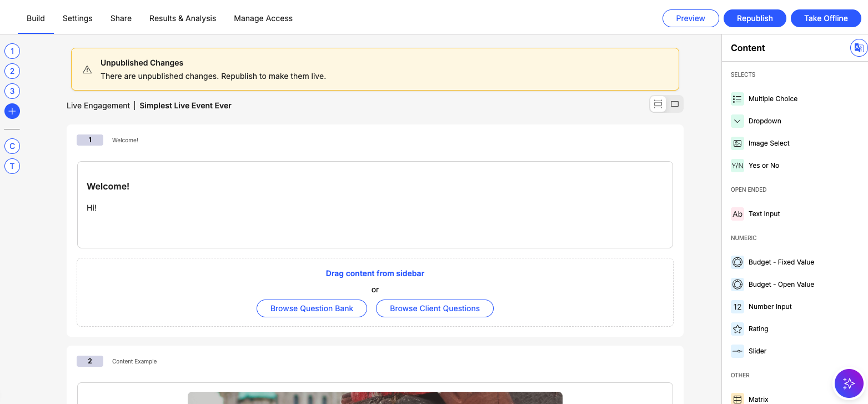Choose the Yes or No question icon
The width and height of the screenshot is (868, 404).
point(737,166)
